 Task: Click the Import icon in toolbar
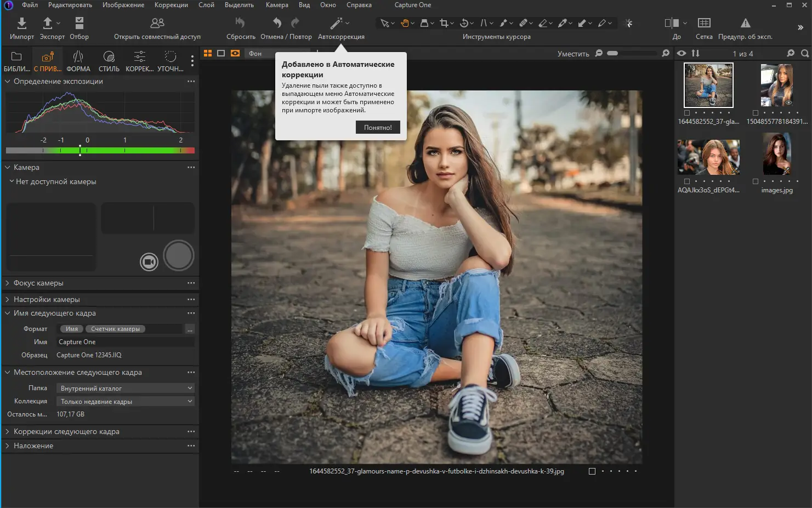click(22, 23)
